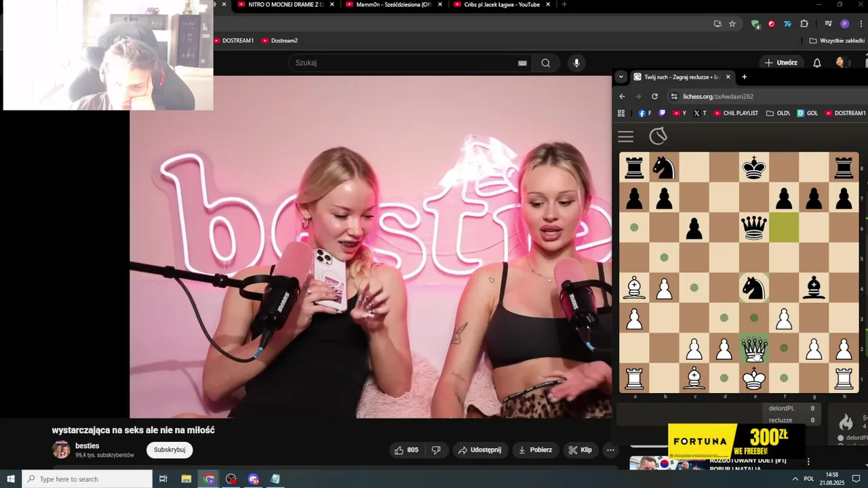Like the besties video
868x488 pixels.
click(x=406, y=450)
